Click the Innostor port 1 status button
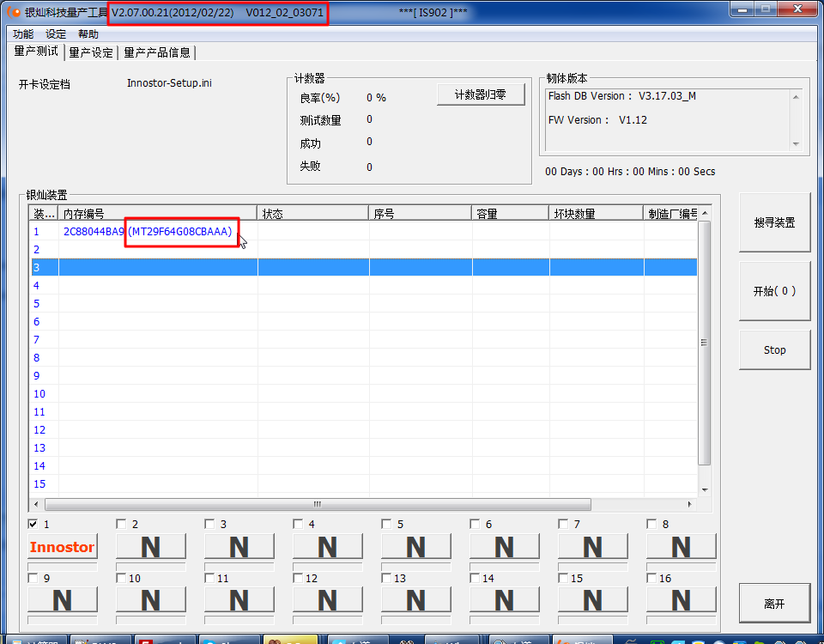 63,547
